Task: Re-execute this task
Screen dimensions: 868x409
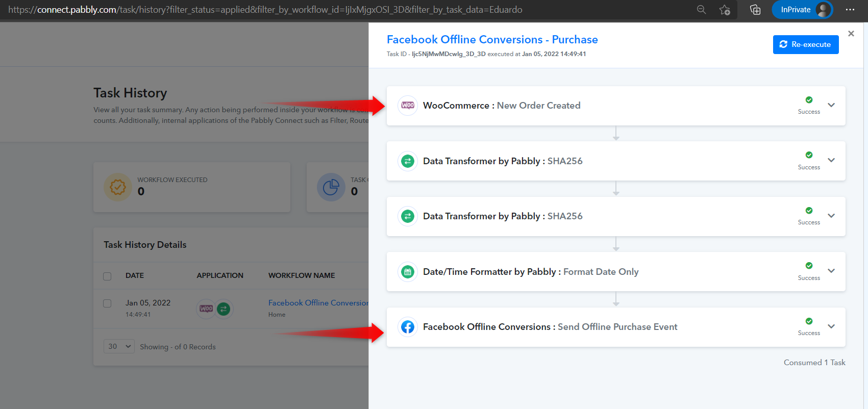Action: point(806,44)
